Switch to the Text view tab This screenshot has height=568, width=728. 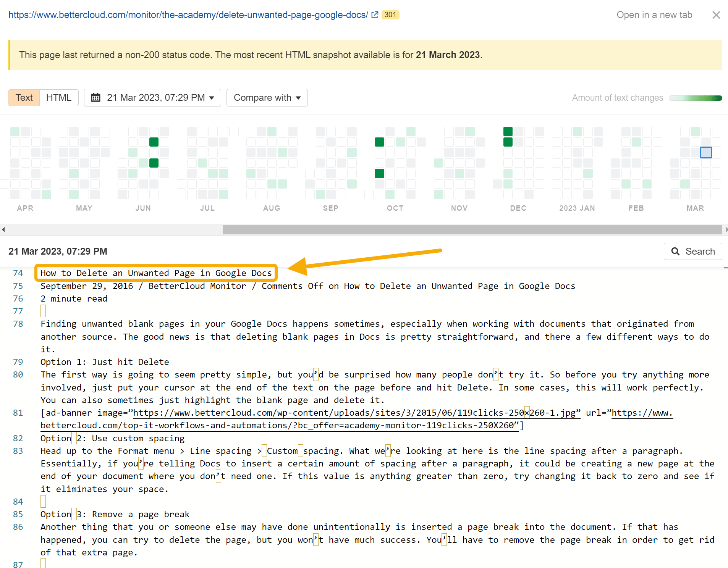24,98
